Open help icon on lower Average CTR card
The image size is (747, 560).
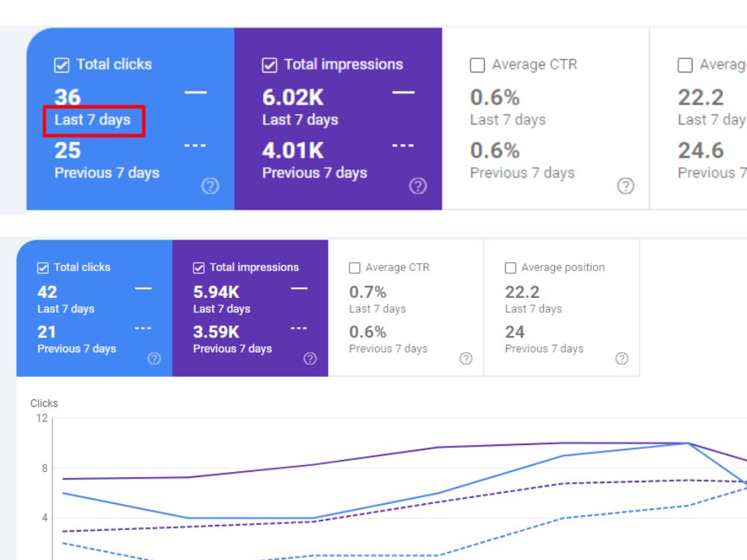coord(466,358)
